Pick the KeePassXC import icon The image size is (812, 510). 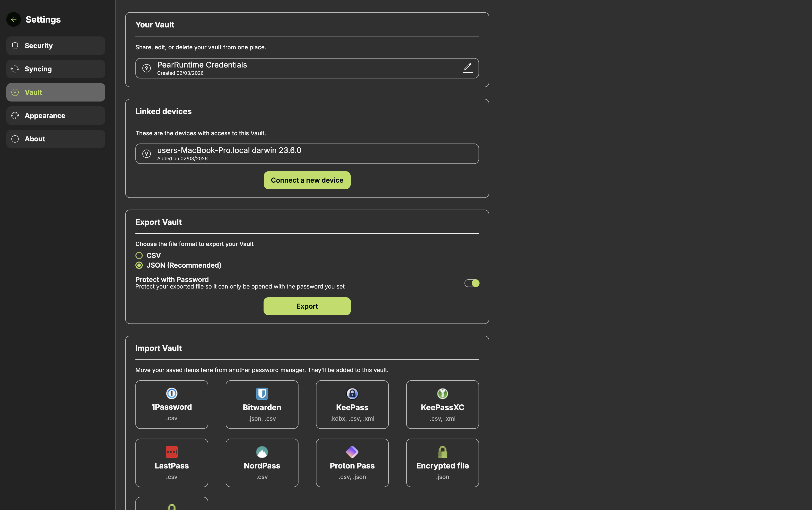(x=442, y=394)
